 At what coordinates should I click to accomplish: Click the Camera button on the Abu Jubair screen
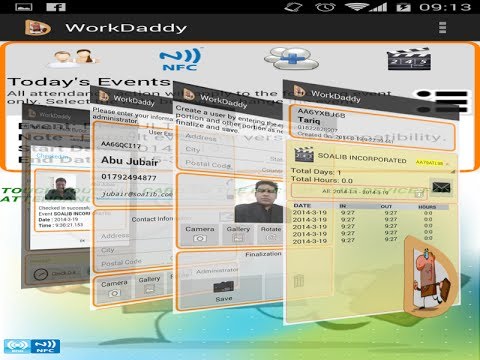coord(114,289)
